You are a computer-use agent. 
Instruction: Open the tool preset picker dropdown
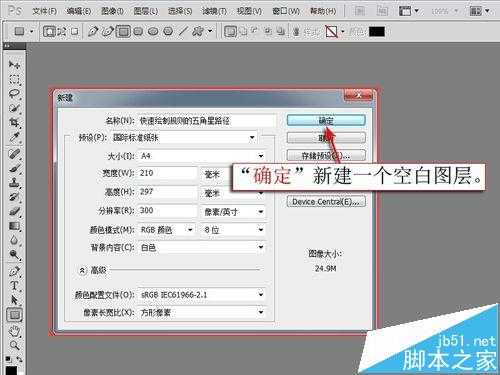[x=32, y=32]
